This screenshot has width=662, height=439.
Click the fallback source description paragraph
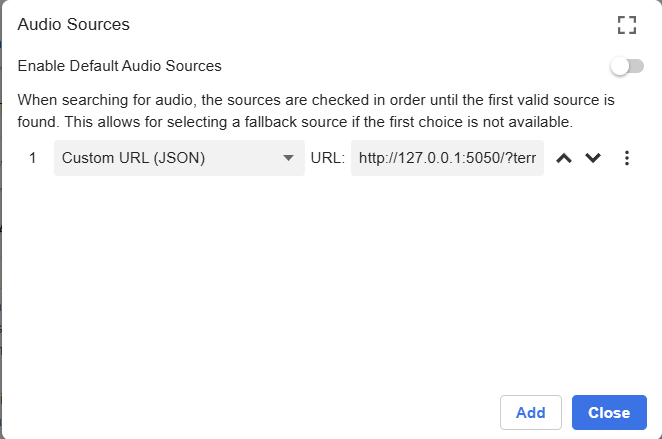(315, 111)
